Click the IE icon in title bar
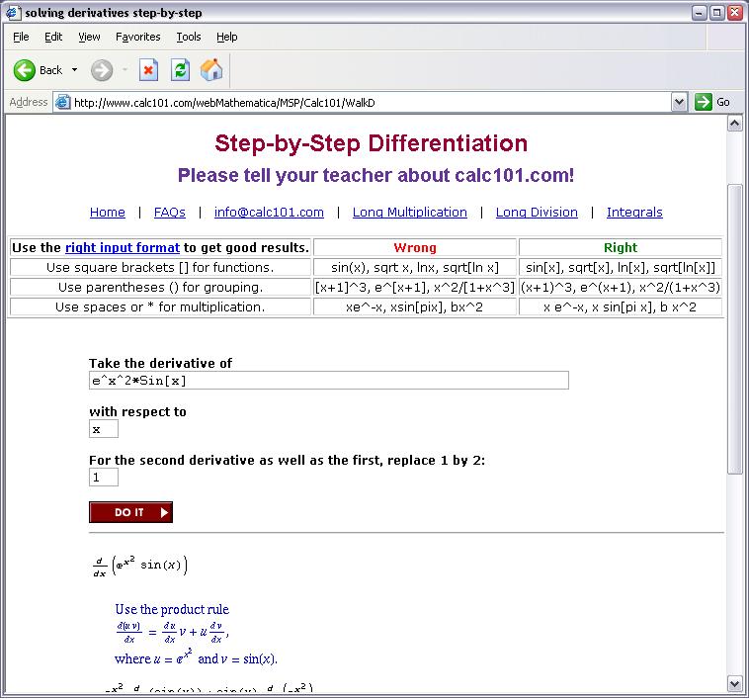The image size is (749, 700). [x=14, y=13]
